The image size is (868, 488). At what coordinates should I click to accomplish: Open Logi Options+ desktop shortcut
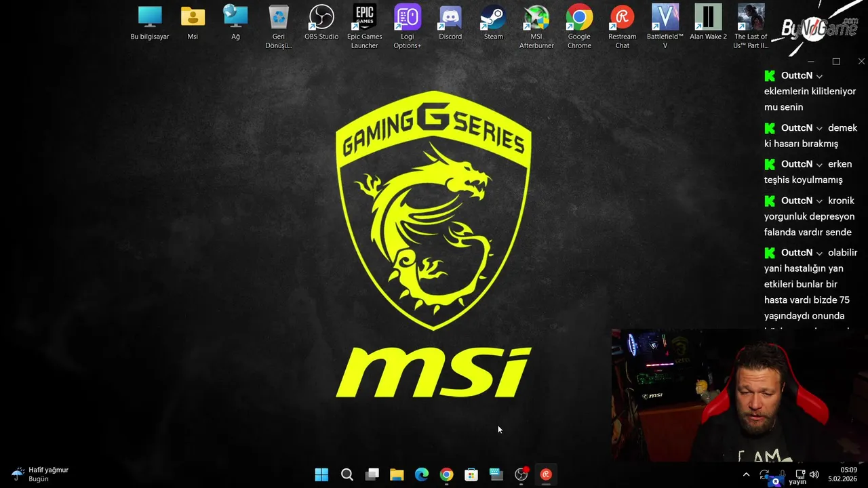(408, 26)
